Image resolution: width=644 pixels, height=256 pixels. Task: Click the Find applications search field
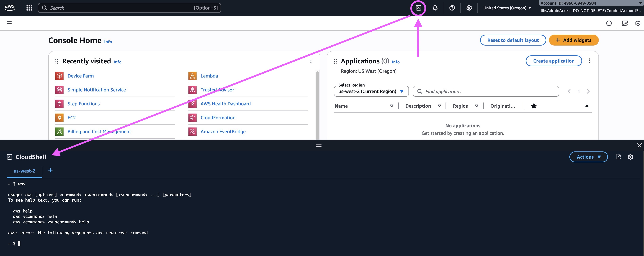coord(485,91)
